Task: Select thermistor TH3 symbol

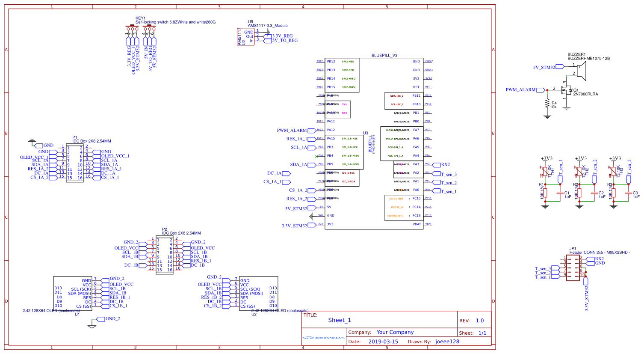Action: 614,171
